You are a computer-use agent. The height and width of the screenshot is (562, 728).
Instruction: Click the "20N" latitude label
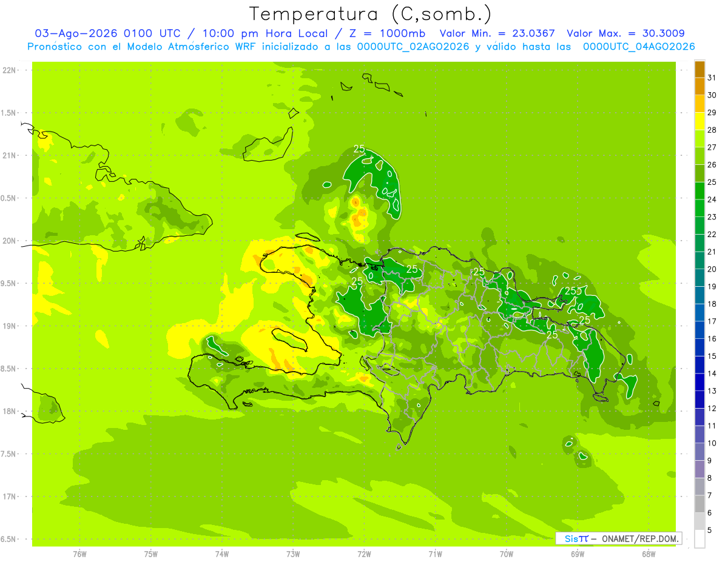[9, 241]
